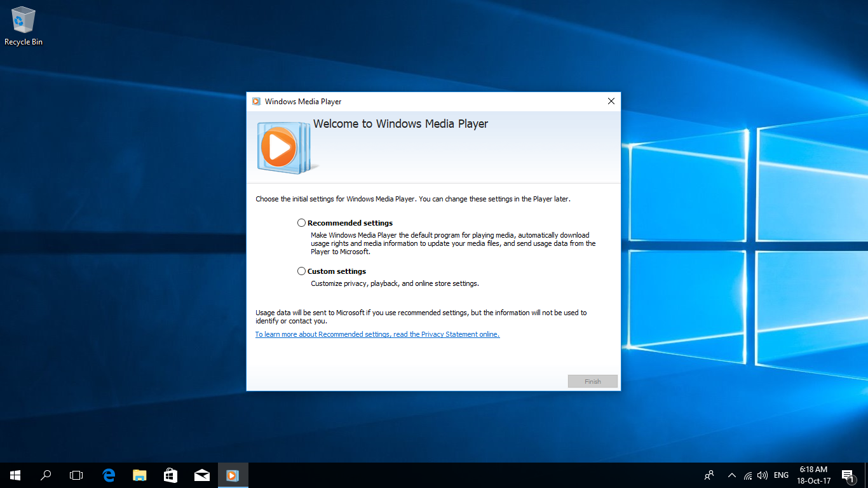Click the Finish button

click(592, 381)
